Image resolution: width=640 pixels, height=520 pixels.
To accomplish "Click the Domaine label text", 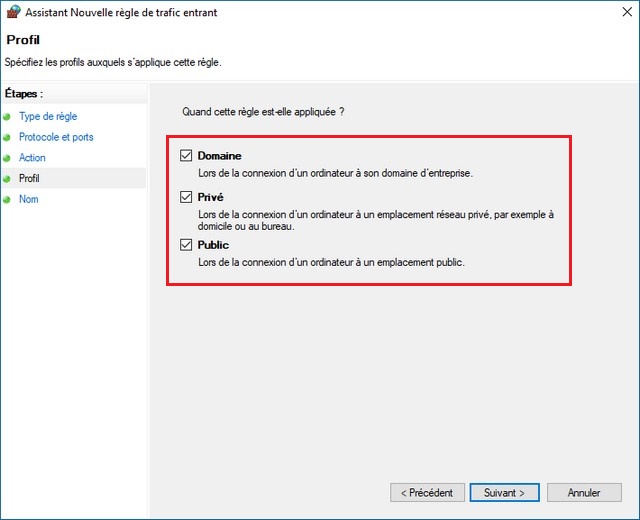I will (219, 156).
